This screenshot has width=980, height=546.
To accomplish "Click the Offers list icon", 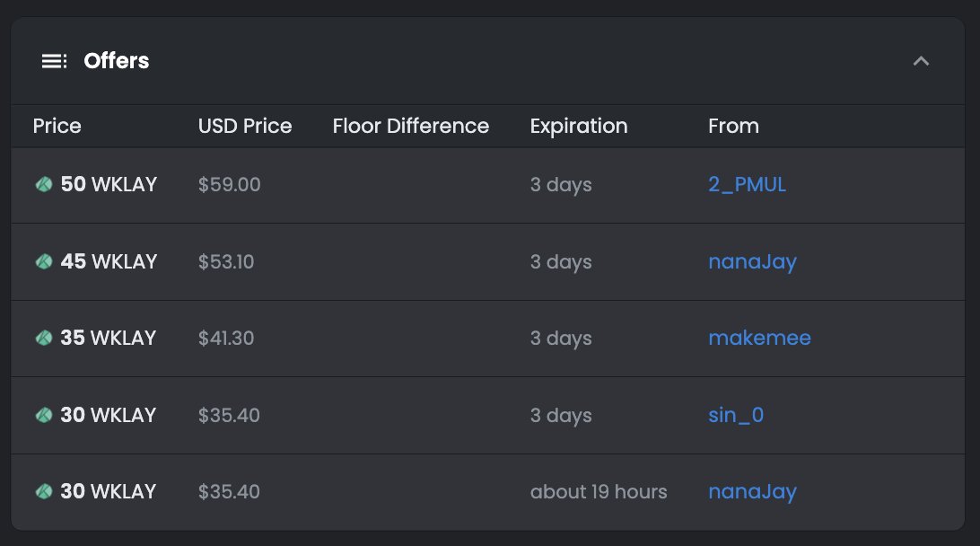I will pos(54,61).
